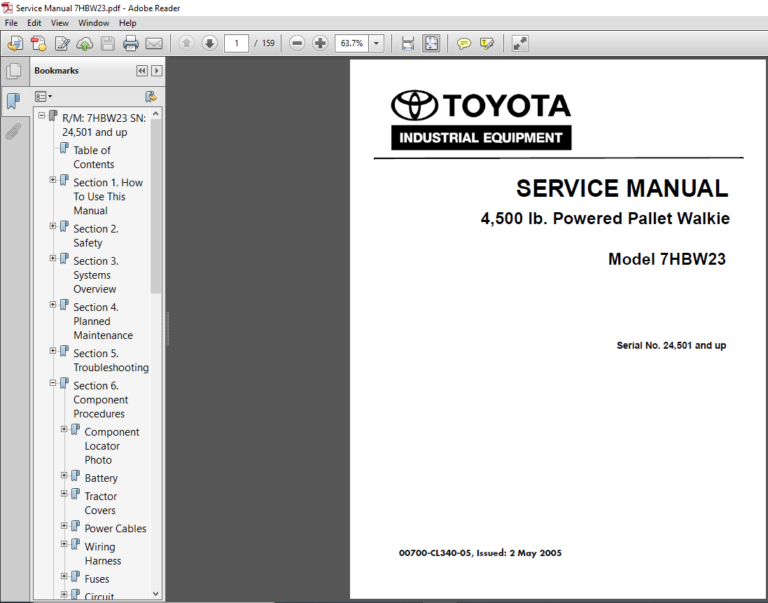
Task: Click the Print icon in toolbar
Action: click(131, 43)
